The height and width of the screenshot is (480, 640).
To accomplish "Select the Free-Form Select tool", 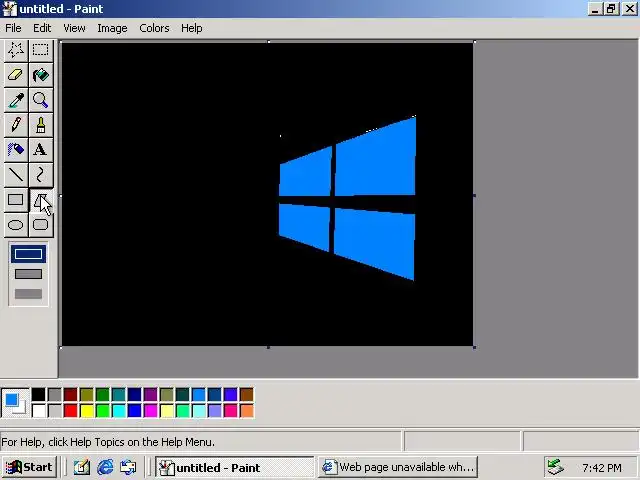I will (x=16, y=50).
